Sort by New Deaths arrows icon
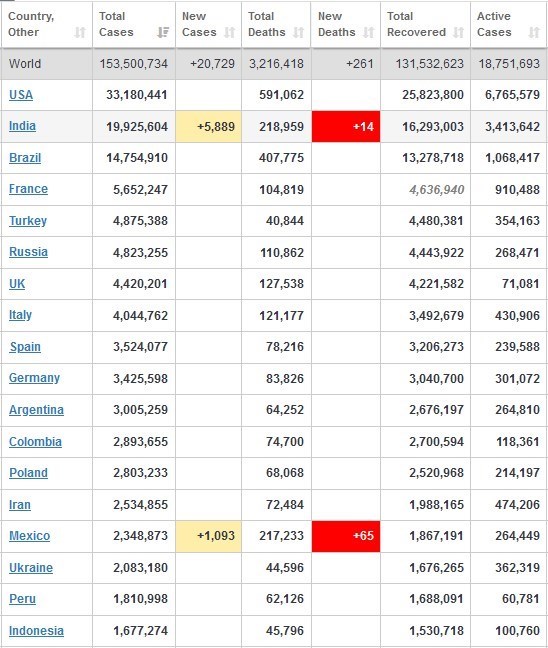This screenshot has height=648, width=548. pyautogui.click(x=368, y=32)
